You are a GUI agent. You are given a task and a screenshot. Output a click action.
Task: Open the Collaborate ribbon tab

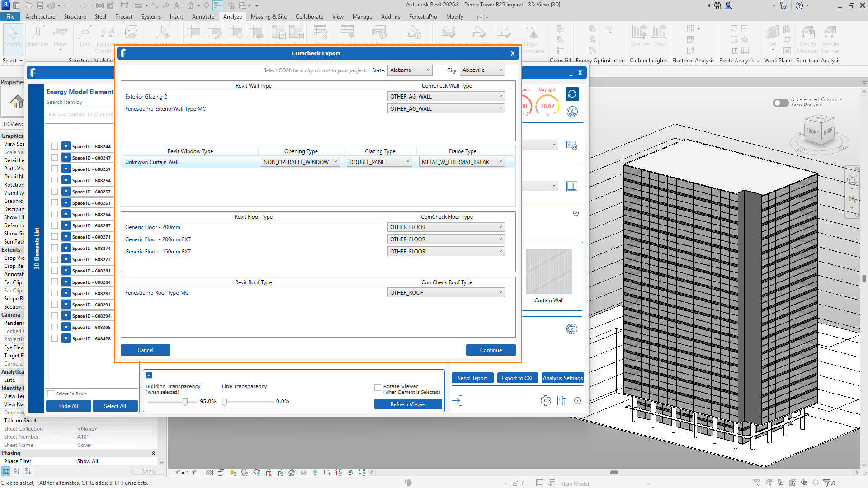pyautogui.click(x=309, y=17)
